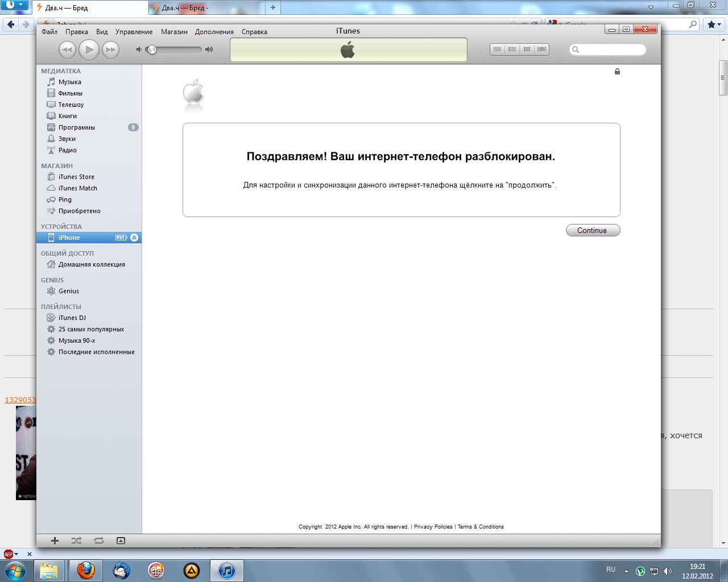Viewport: 728px width, 582px height.
Task: Click the browser back arrow
Action: 11,24
